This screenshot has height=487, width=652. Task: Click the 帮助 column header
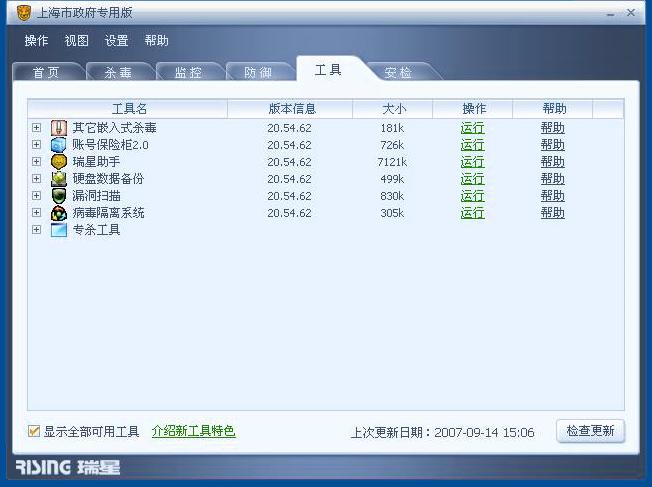click(553, 109)
